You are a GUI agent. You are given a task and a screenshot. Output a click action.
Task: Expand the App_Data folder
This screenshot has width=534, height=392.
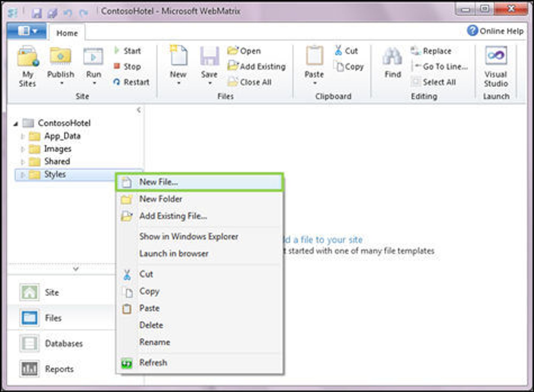point(23,137)
